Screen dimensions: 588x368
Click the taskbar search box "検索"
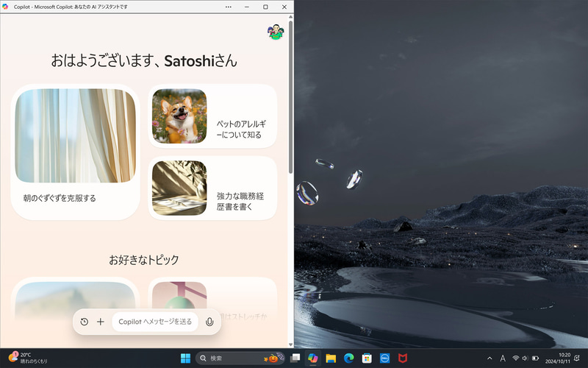240,358
